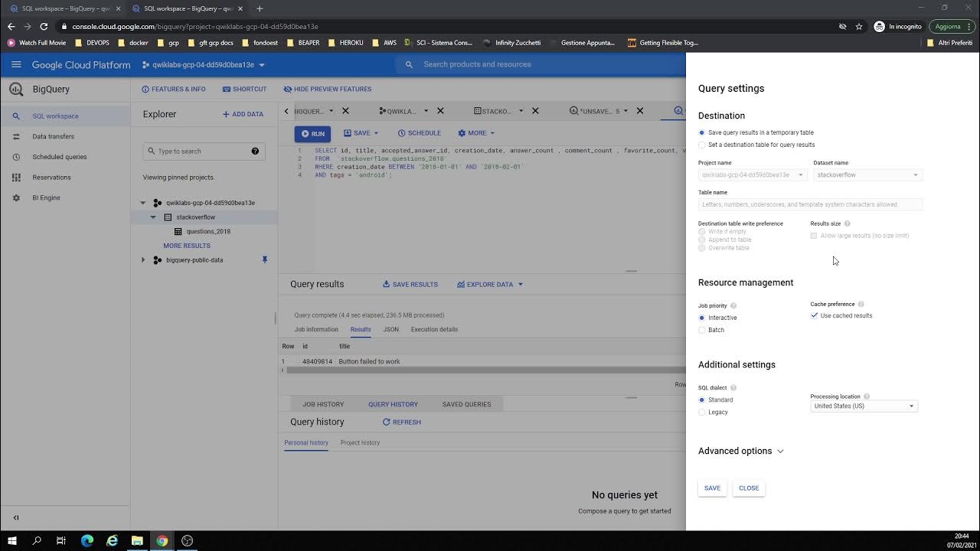
Task: Click Results size help icon
Action: tap(847, 223)
